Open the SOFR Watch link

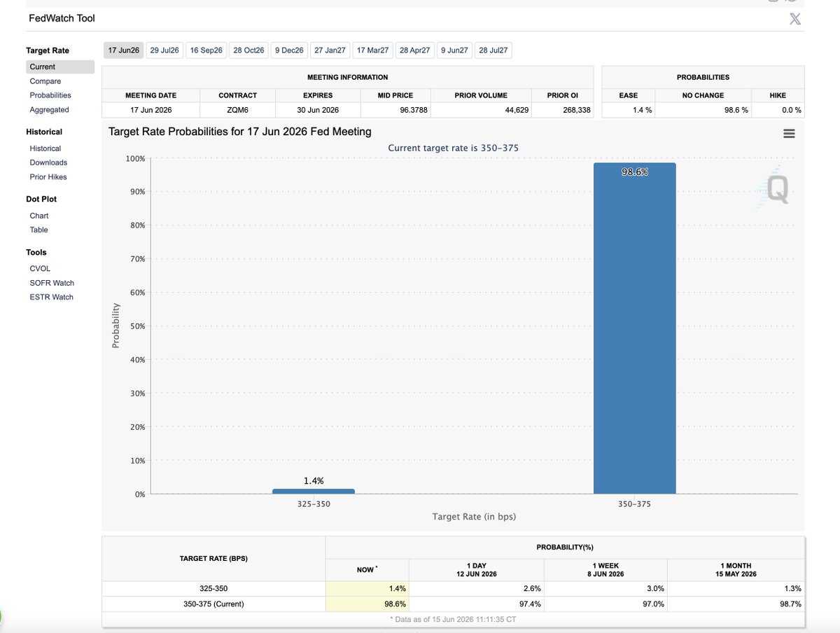(52, 283)
